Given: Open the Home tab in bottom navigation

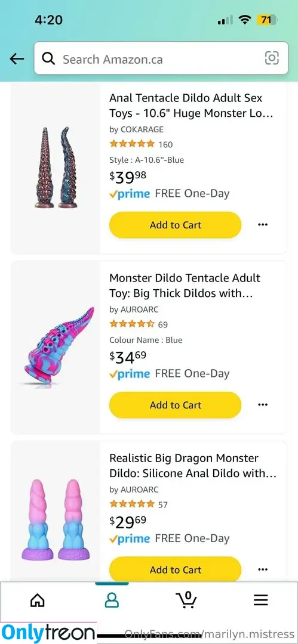Looking at the screenshot, I should 38,600.
